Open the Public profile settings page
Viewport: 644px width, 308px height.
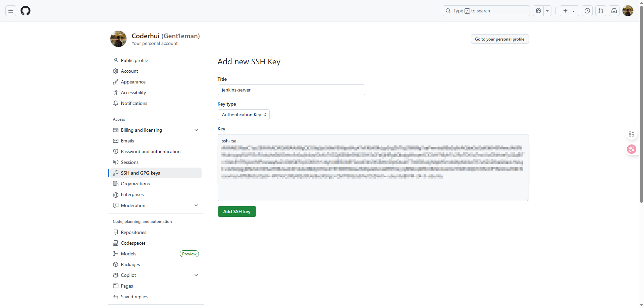pos(134,60)
